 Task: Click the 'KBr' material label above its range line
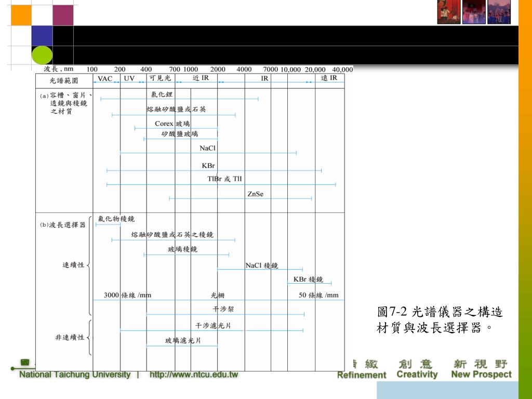coord(208,166)
